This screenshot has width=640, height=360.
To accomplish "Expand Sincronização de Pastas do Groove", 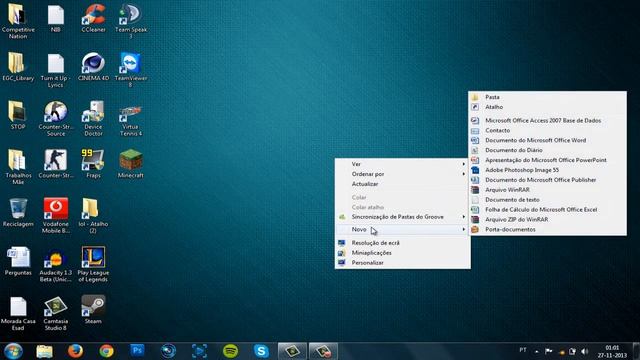I will (402, 217).
